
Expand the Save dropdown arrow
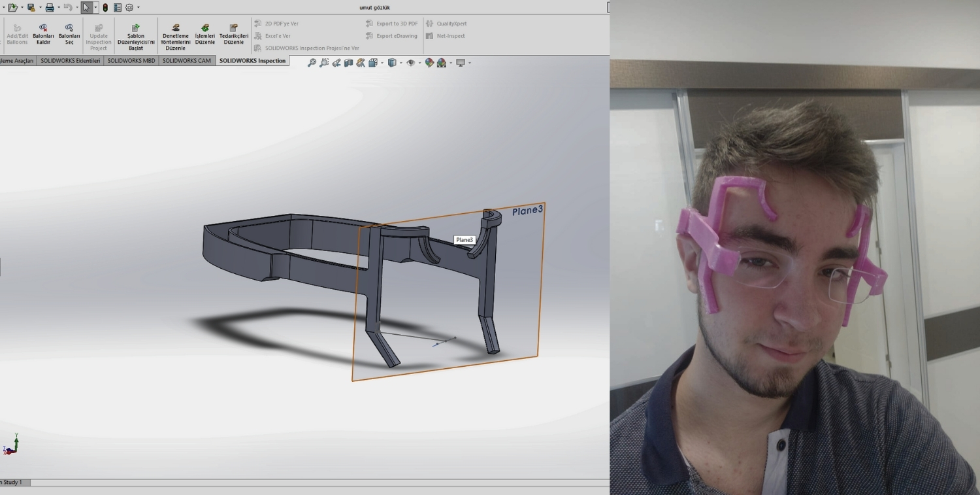point(40,8)
